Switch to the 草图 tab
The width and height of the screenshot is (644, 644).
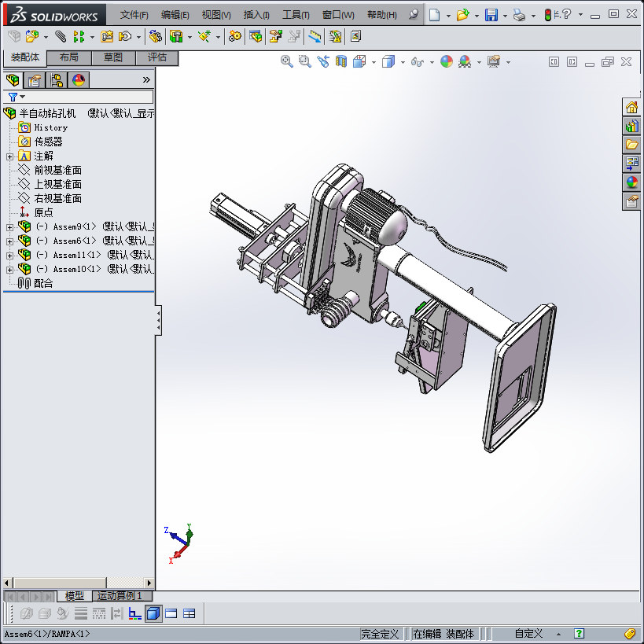[x=113, y=57]
